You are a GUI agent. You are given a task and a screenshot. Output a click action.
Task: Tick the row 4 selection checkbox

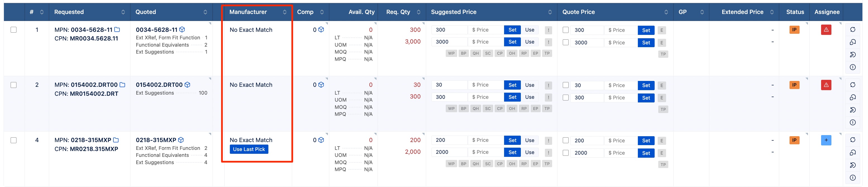(x=13, y=140)
